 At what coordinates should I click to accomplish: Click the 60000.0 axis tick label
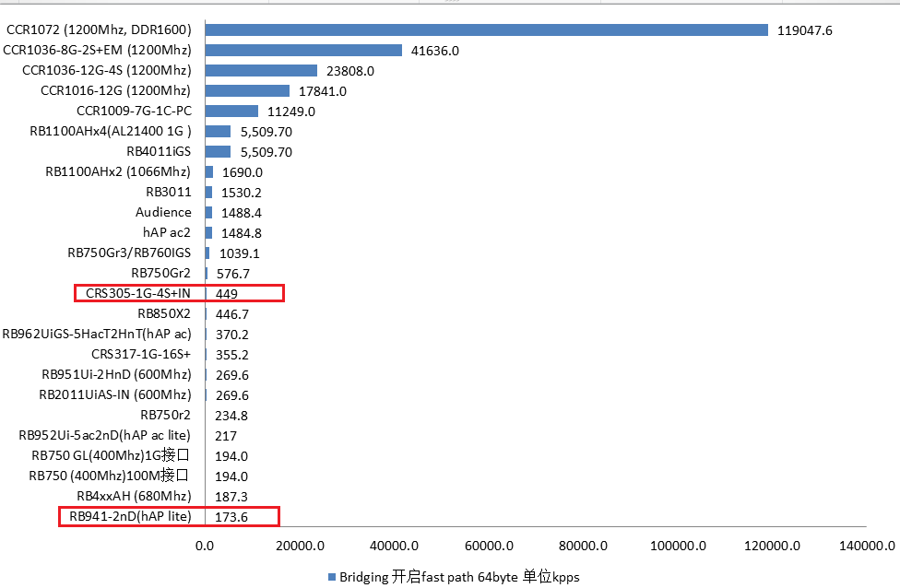481,547
